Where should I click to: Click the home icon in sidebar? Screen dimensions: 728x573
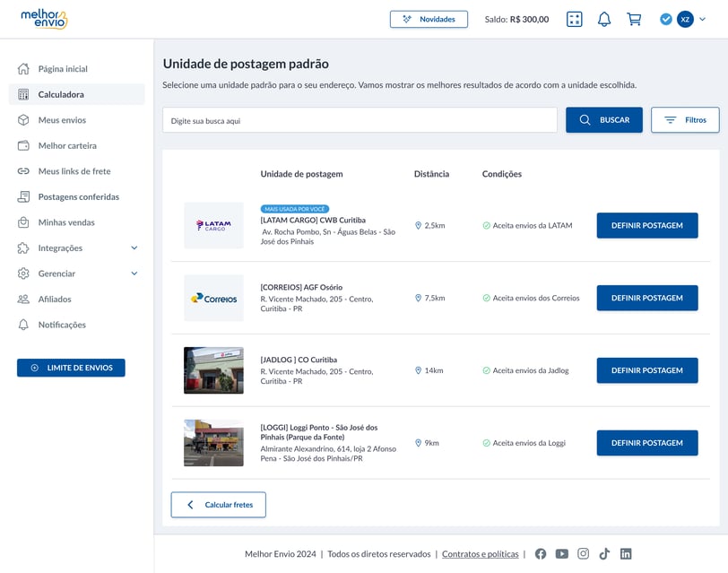pos(23,69)
